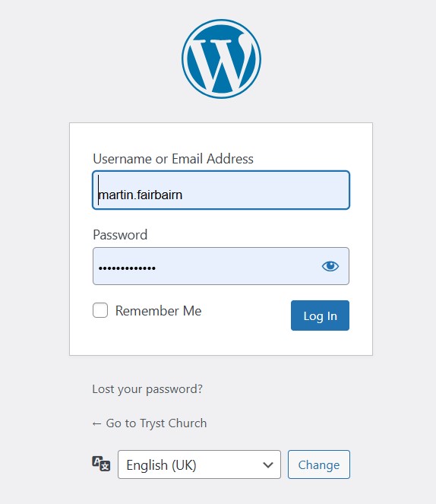Click the chevron arrow on language selector
Viewport: 436px width, 504px height.
coord(268,464)
